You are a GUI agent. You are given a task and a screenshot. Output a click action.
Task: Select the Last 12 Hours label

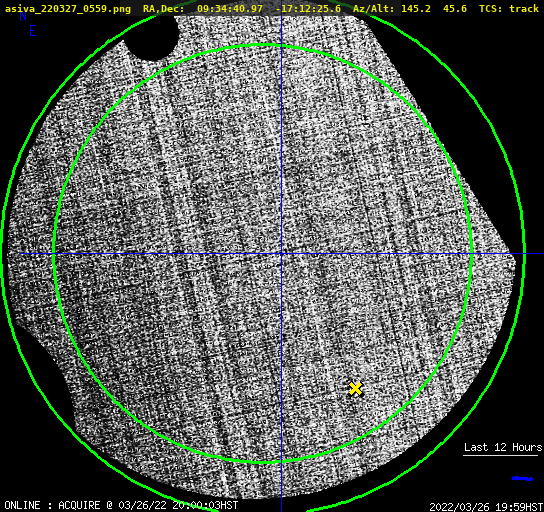click(x=503, y=447)
